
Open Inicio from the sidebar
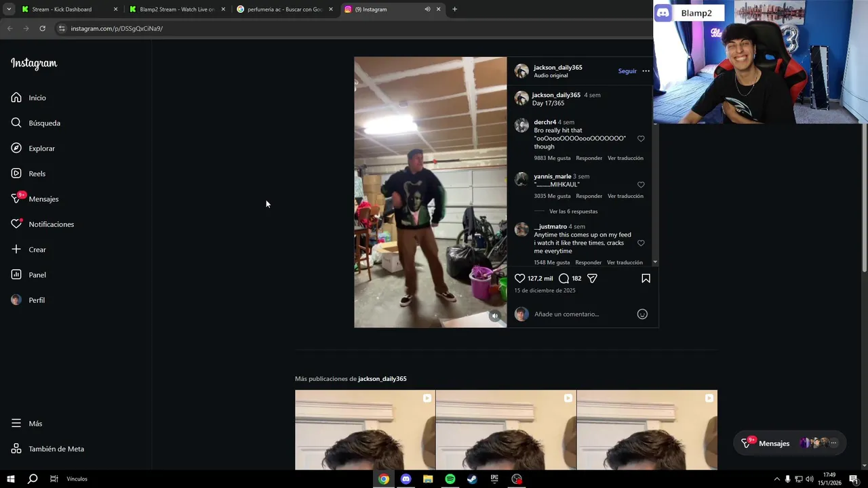[28, 98]
